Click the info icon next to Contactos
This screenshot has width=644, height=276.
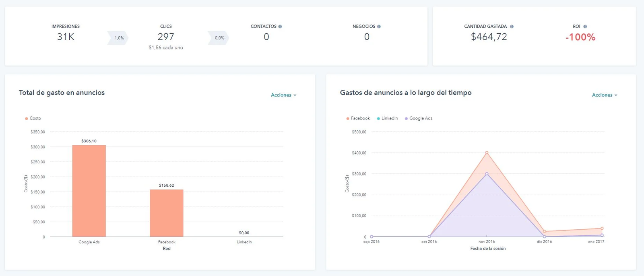(x=280, y=27)
